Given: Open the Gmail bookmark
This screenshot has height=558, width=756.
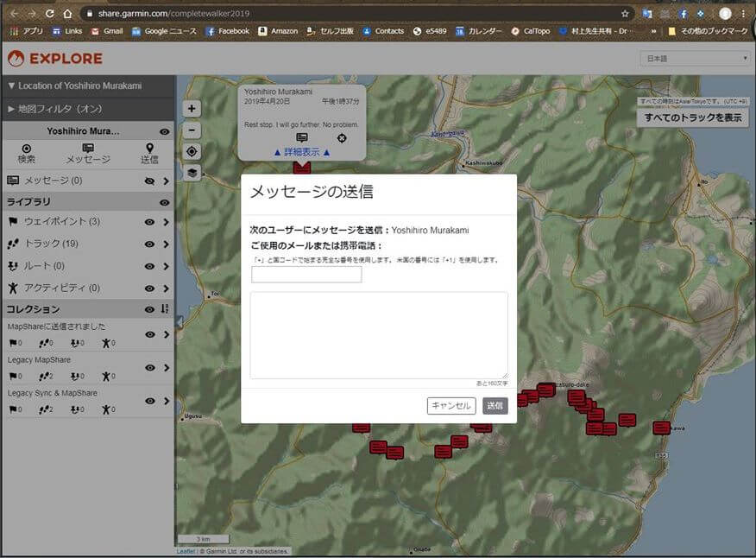Looking at the screenshot, I should pyautogui.click(x=107, y=31).
